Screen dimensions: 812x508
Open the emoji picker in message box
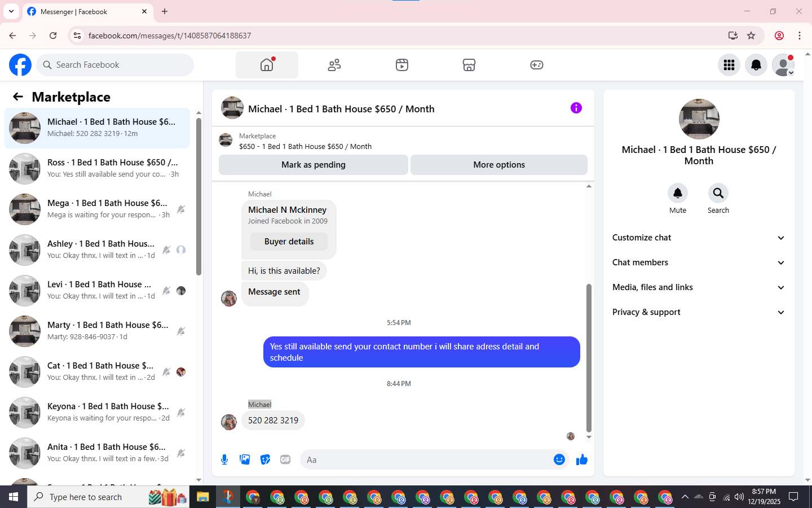pyautogui.click(x=559, y=459)
